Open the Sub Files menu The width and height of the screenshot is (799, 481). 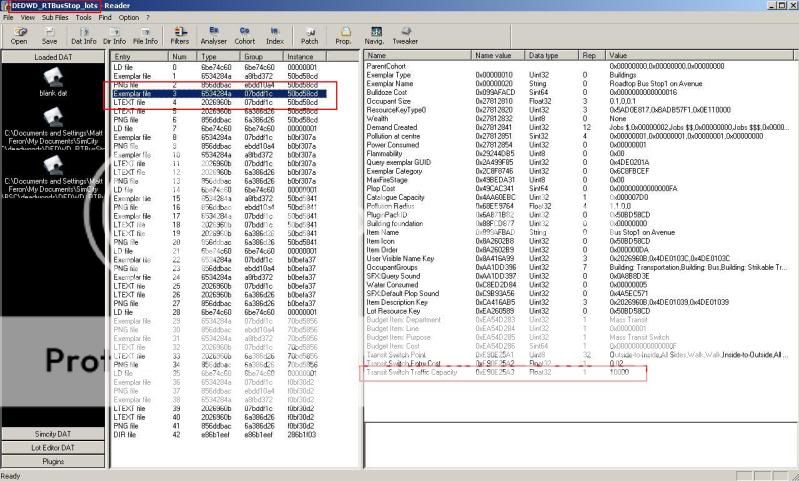tap(56, 17)
